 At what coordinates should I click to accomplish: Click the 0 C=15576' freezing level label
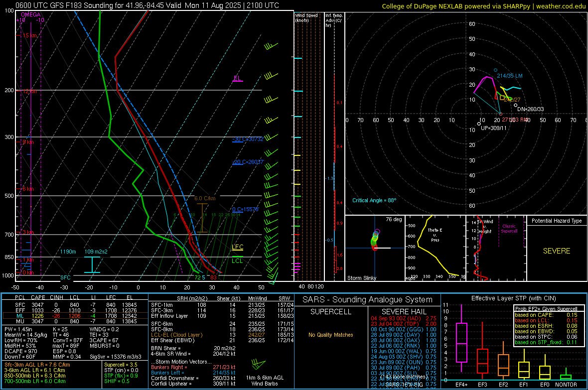click(x=245, y=209)
